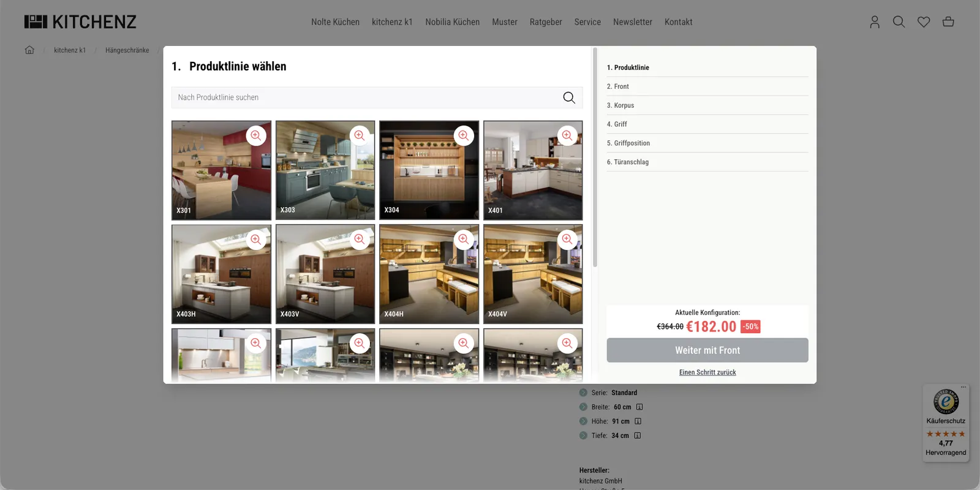Click the 4,77 Hervorragend rating
This screenshot has height=490, width=980.
click(946, 448)
